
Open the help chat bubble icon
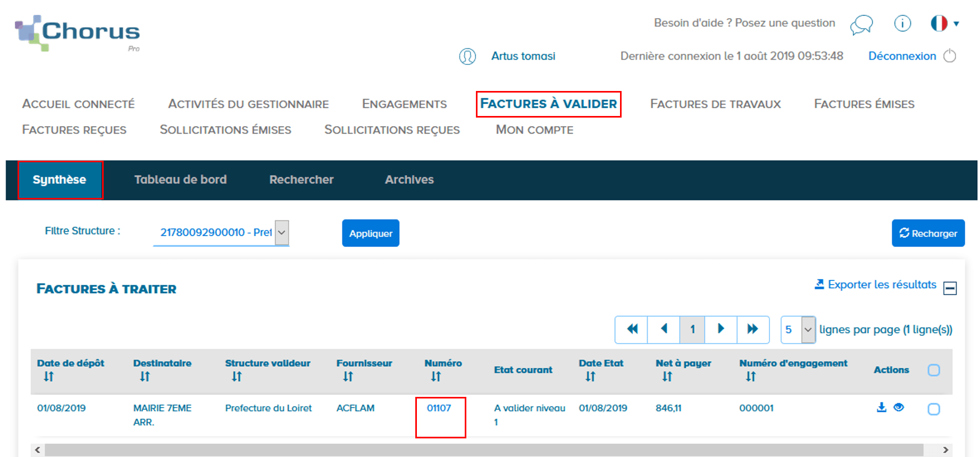coord(861,24)
